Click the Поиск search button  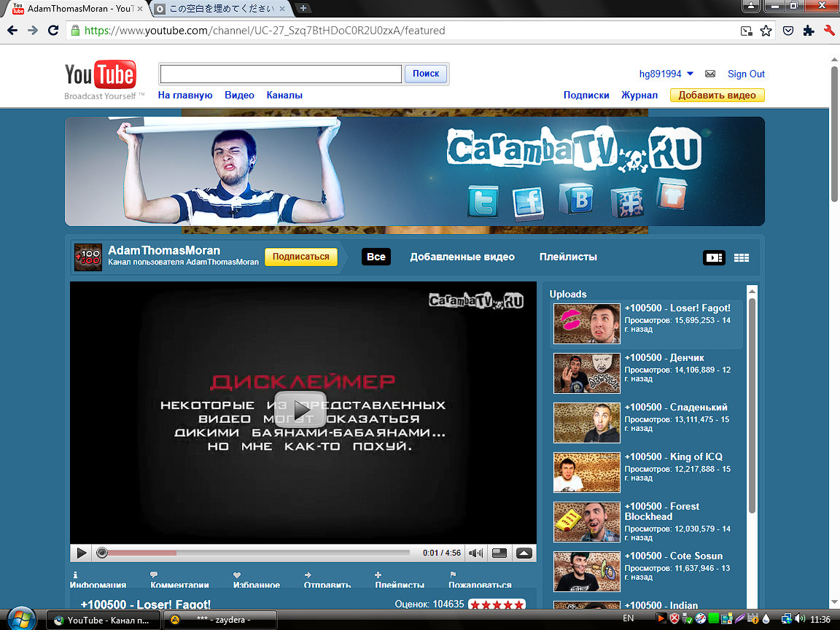pos(426,74)
